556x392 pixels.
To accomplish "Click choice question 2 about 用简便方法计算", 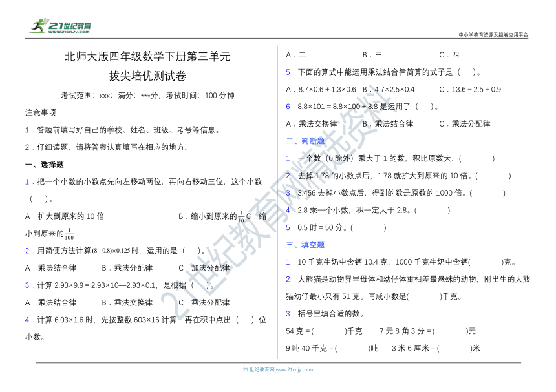I will point(116,251).
